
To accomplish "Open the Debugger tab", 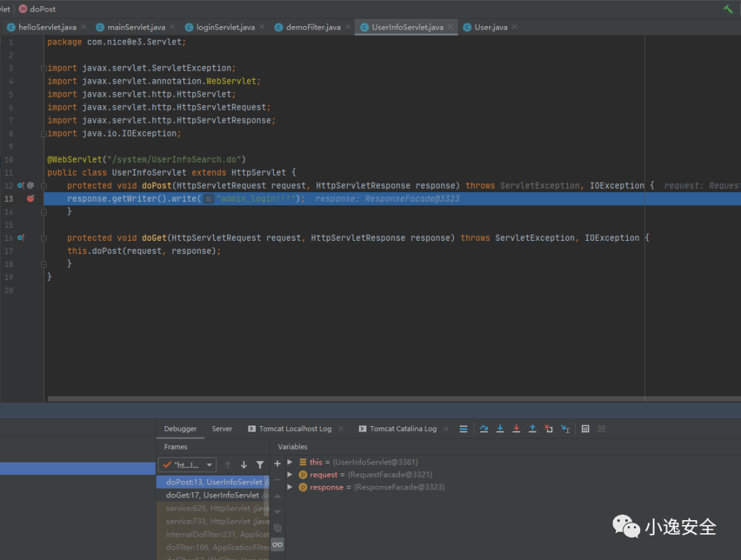I will [180, 429].
